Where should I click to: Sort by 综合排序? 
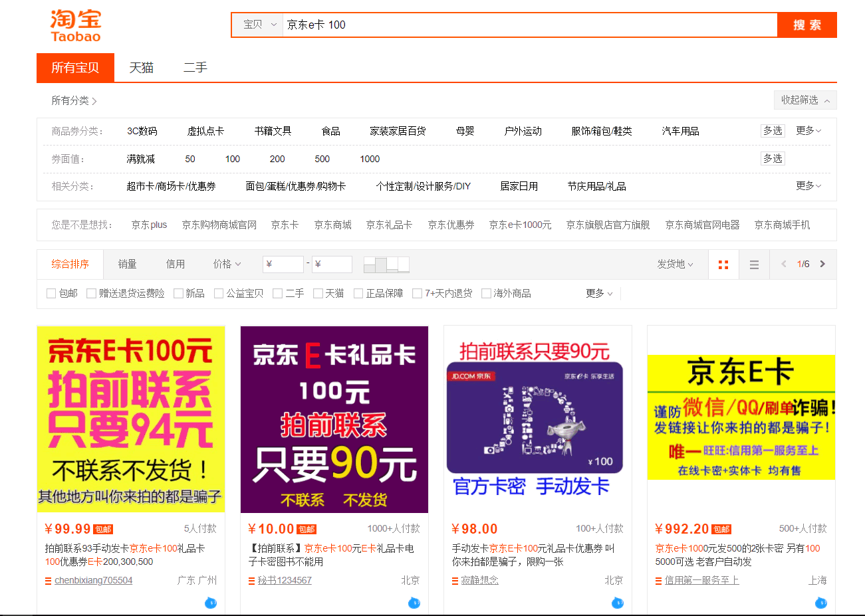pos(70,264)
